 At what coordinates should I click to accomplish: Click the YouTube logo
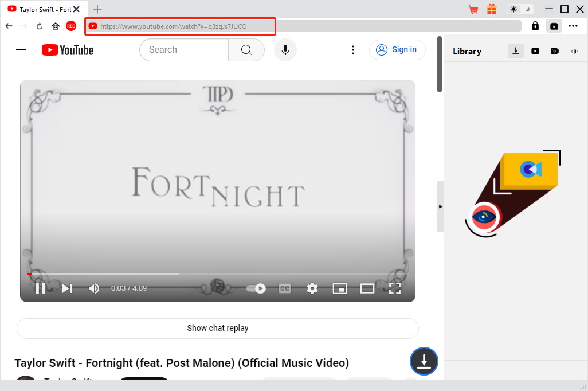point(68,50)
